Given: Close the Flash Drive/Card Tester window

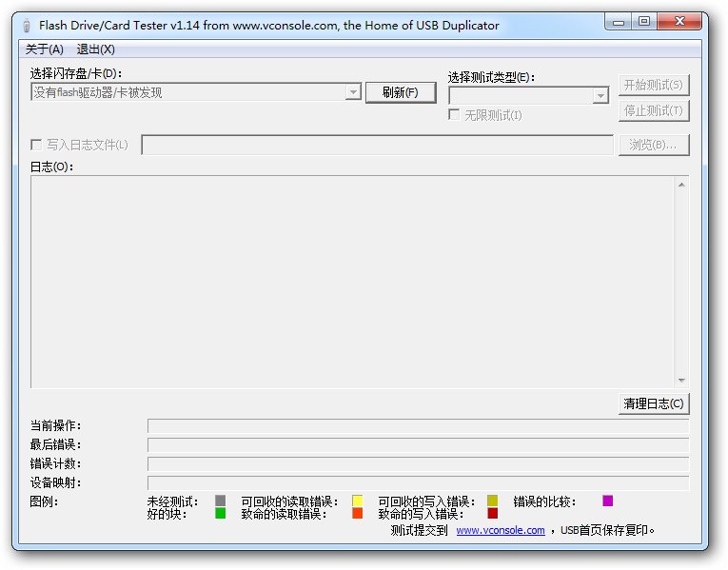Looking at the screenshot, I should pos(679,21).
